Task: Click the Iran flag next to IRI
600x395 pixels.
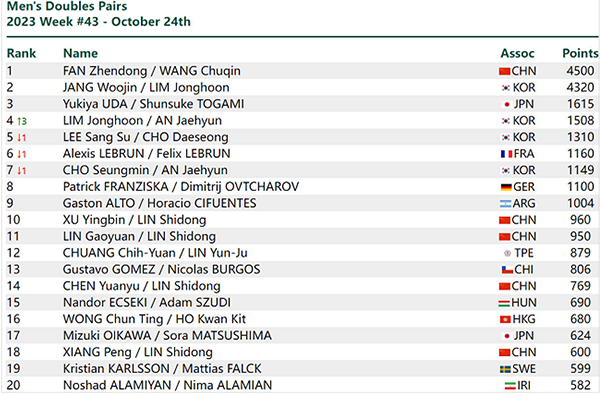Action: [x=510, y=386]
